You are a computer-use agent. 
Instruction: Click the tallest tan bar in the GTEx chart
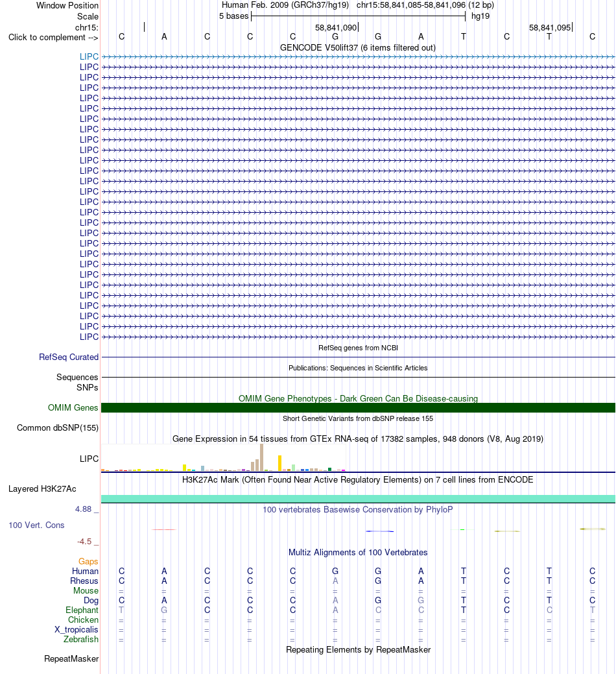coord(261,458)
